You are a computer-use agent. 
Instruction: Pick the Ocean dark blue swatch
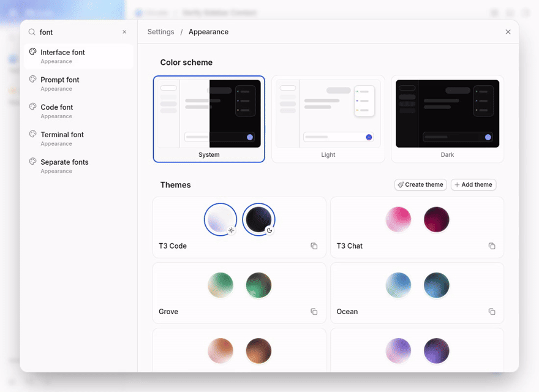(x=437, y=285)
